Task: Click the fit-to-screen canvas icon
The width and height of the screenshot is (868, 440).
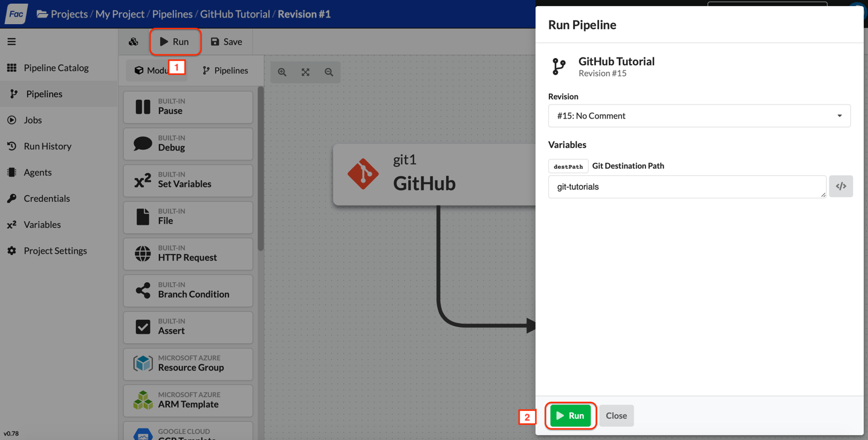Action: [x=306, y=72]
